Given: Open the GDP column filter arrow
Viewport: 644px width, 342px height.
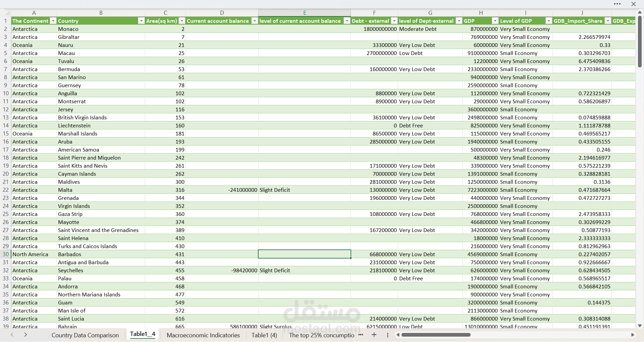Looking at the screenshot, I should (495, 21).
